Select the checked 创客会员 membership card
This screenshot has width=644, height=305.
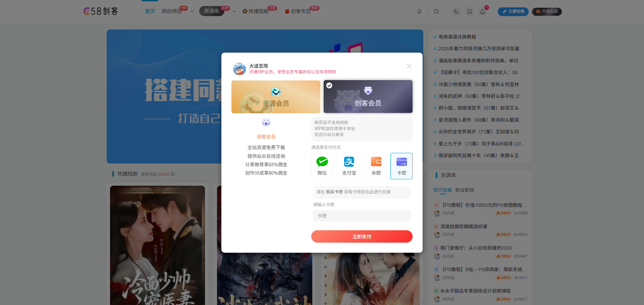click(368, 97)
